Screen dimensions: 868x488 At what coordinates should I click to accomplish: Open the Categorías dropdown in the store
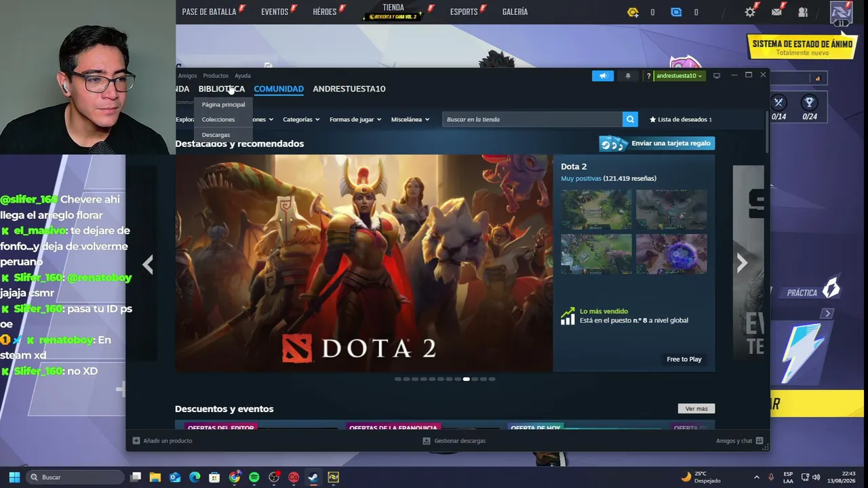click(x=301, y=119)
